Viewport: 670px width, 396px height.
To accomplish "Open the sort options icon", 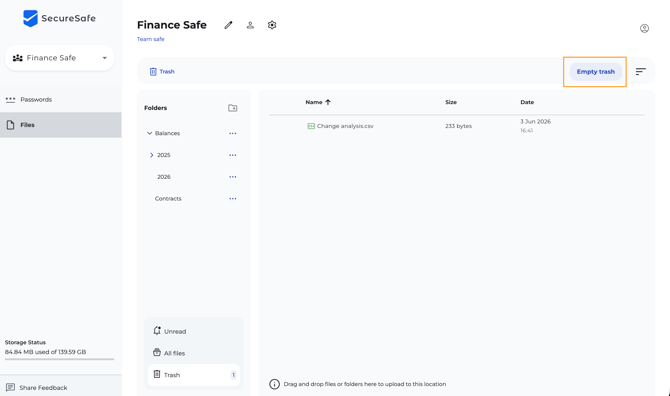I will pyautogui.click(x=640, y=72).
